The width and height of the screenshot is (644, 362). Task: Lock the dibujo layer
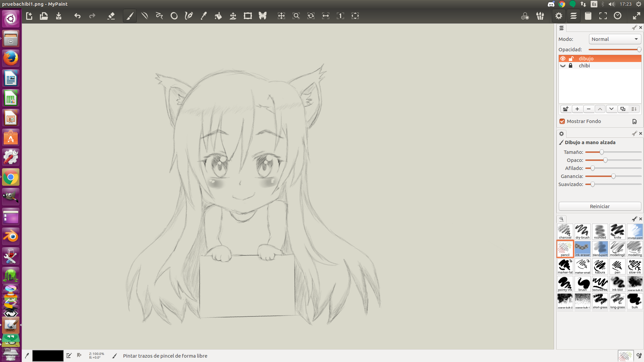pos(571,59)
